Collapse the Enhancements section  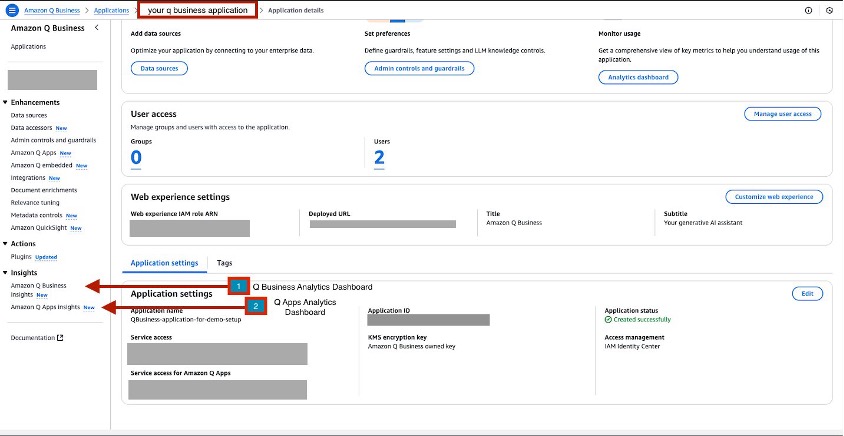point(5,102)
